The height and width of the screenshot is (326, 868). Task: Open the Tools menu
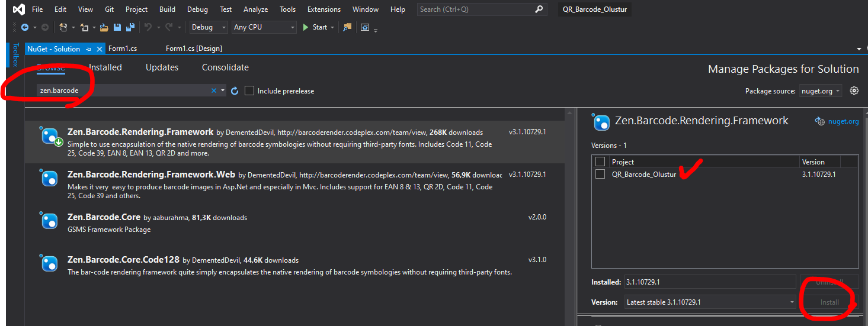(288, 9)
